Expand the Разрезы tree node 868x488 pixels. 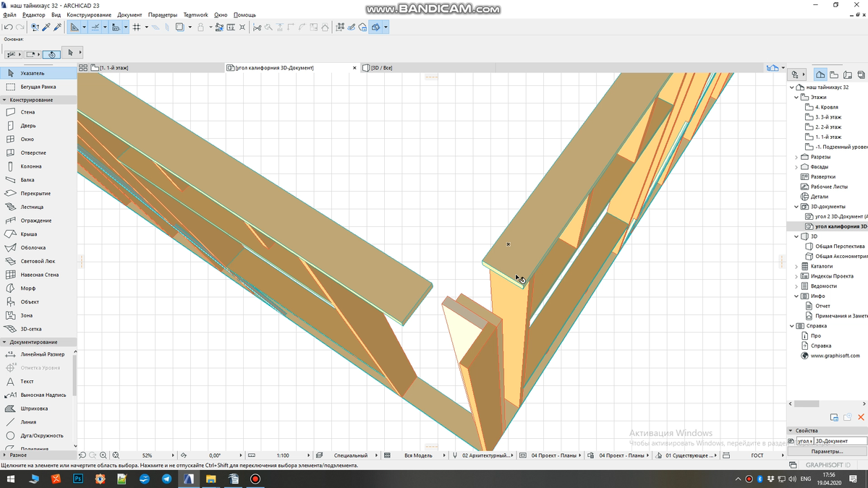(796, 157)
